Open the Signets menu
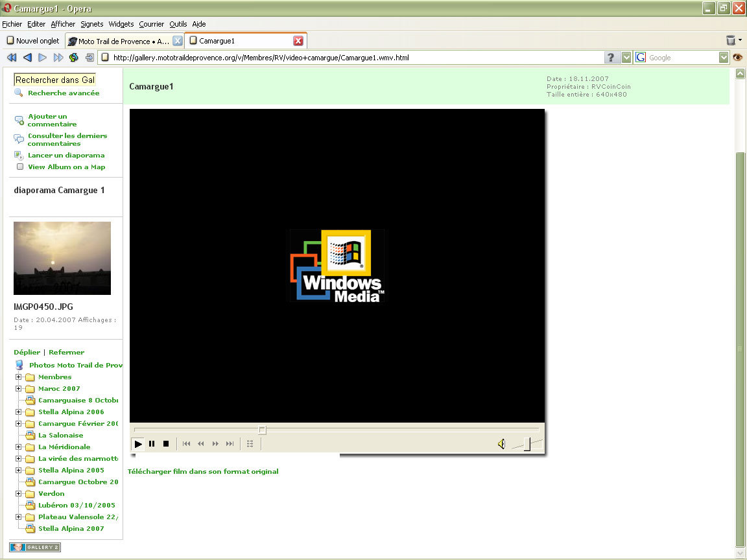747x560 pixels. pos(92,24)
